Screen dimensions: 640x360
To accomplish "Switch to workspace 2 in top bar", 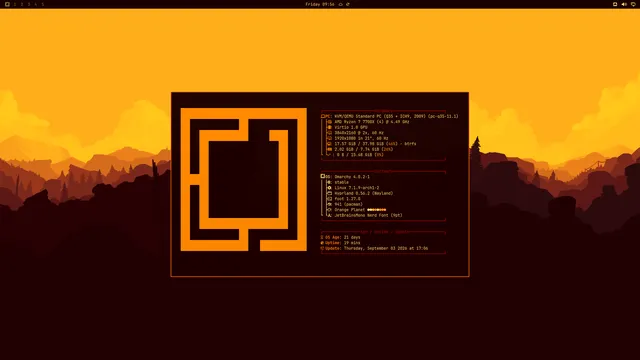I will pos(22,4).
